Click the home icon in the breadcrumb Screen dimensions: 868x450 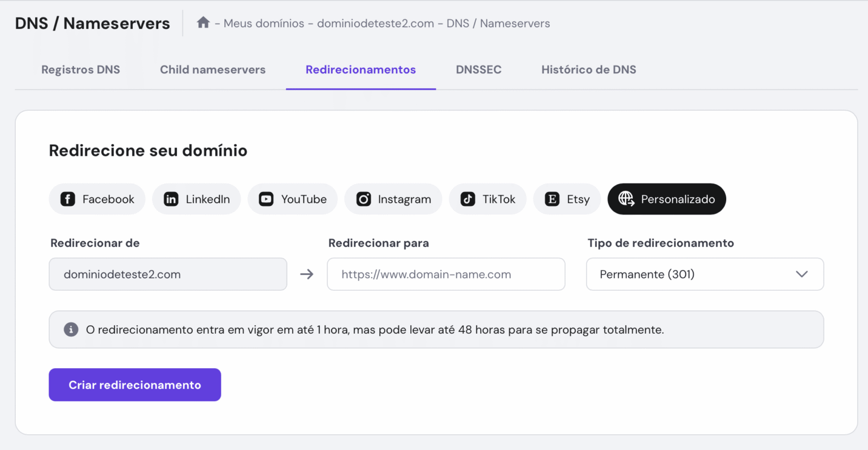coord(203,23)
